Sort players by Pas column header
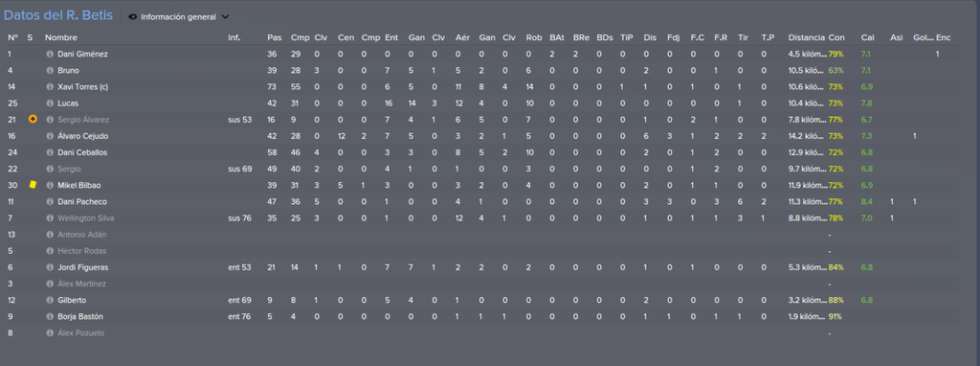The width and height of the screenshot is (980, 366). pos(273,37)
